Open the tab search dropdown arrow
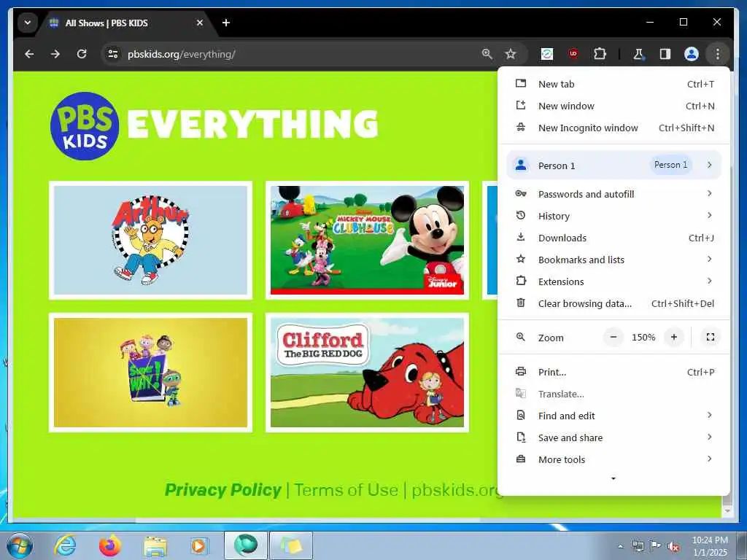 pos(28,23)
